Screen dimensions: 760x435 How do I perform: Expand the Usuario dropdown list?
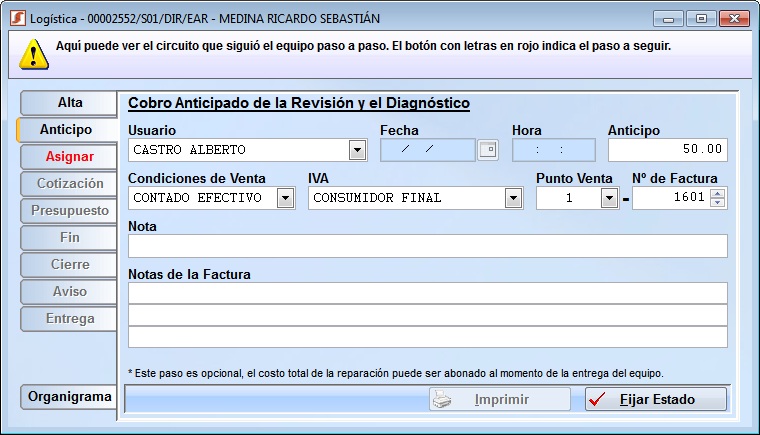(357, 150)
